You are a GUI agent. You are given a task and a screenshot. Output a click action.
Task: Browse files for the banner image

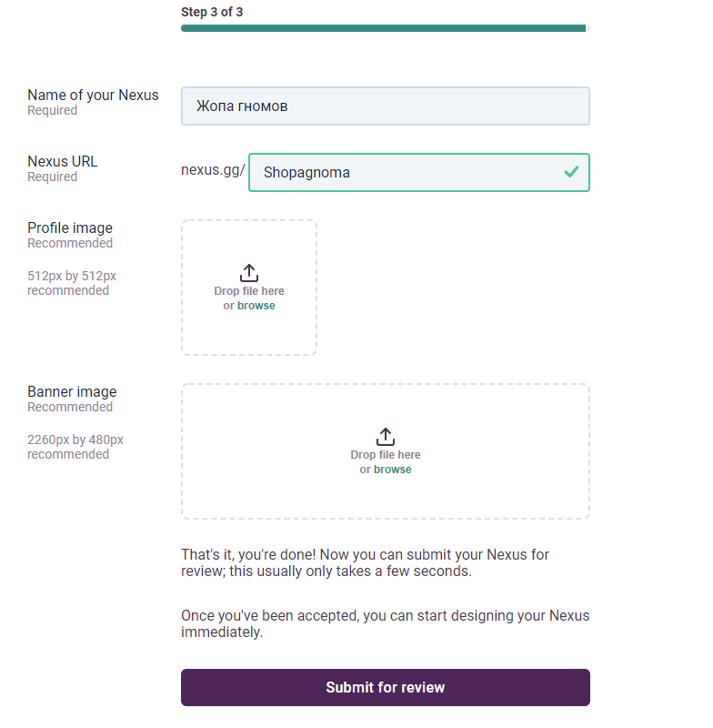point(393,470)
